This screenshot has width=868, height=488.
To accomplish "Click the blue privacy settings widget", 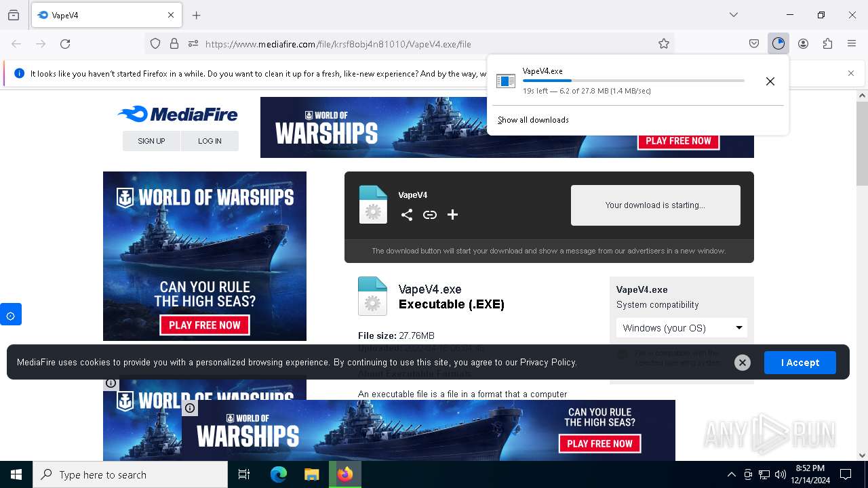I will pos(11,314).
